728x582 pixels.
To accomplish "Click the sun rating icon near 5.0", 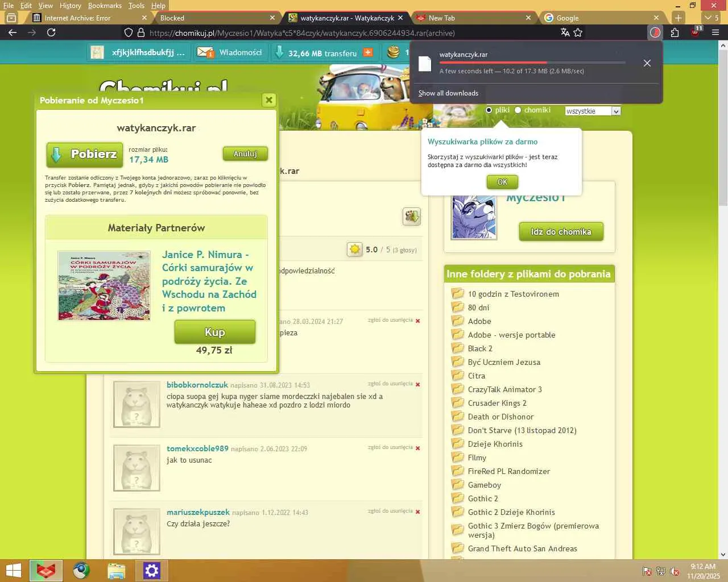I will pos(354,249).
